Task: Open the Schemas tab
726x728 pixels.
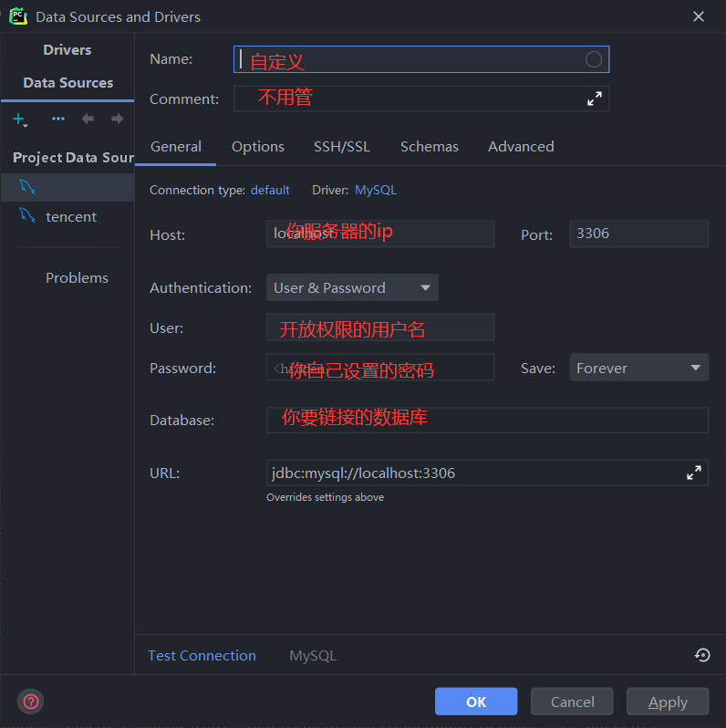Action: 429,147
